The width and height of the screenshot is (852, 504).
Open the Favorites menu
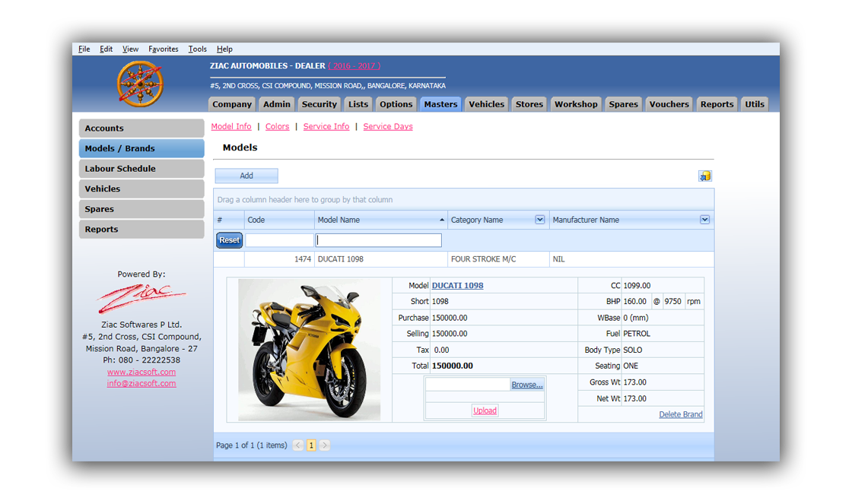[163, 49]
